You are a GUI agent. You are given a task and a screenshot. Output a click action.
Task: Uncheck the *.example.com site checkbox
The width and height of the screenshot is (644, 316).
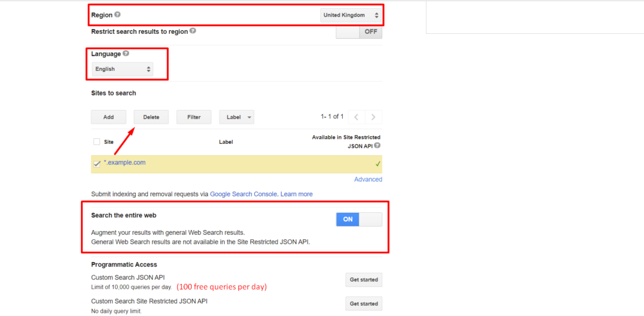click(97, 163)
